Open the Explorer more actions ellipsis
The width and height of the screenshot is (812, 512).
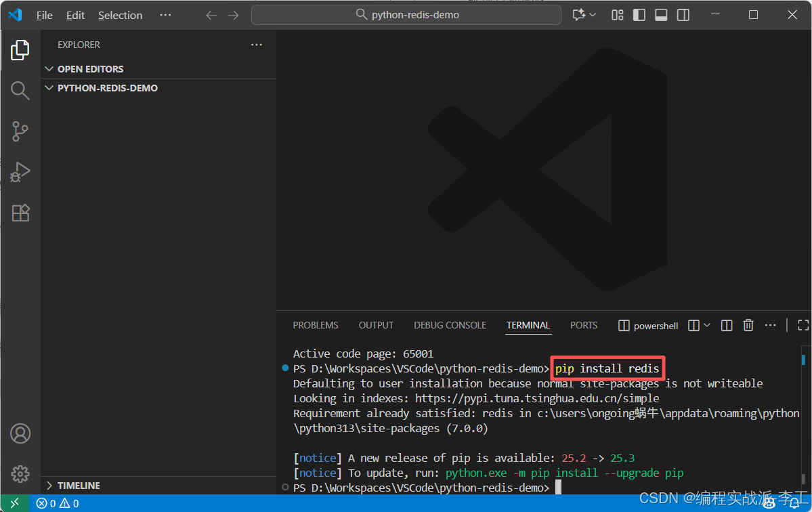tap(257, 45)
